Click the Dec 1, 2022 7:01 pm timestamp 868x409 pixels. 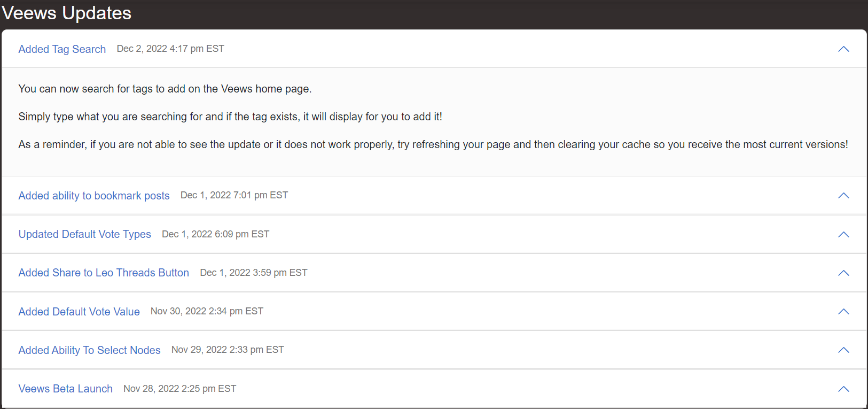click(x=234, y=195)
